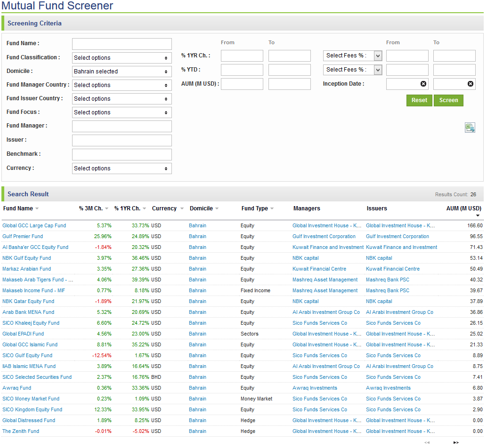The image size is (487, 448).
Task: Sort by AUM (M USD) arrow
Action: pyautogui.click(x=478, y=216)
